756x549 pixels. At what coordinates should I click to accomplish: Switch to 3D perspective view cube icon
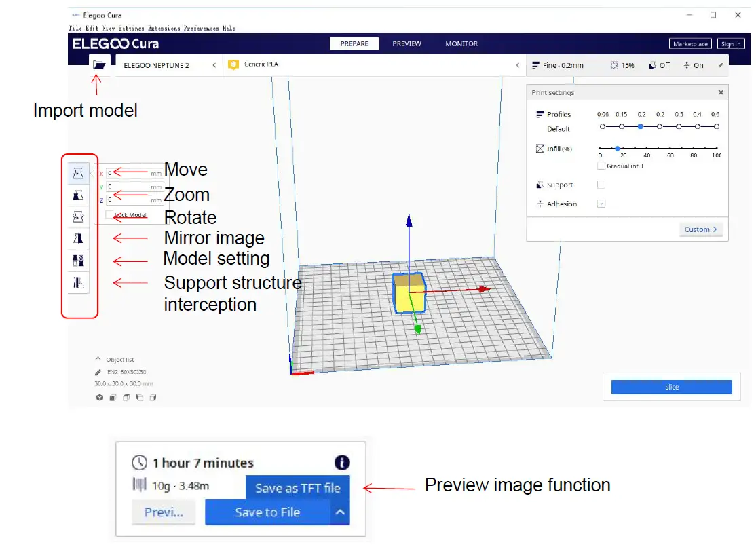click(x=99, y=398)
